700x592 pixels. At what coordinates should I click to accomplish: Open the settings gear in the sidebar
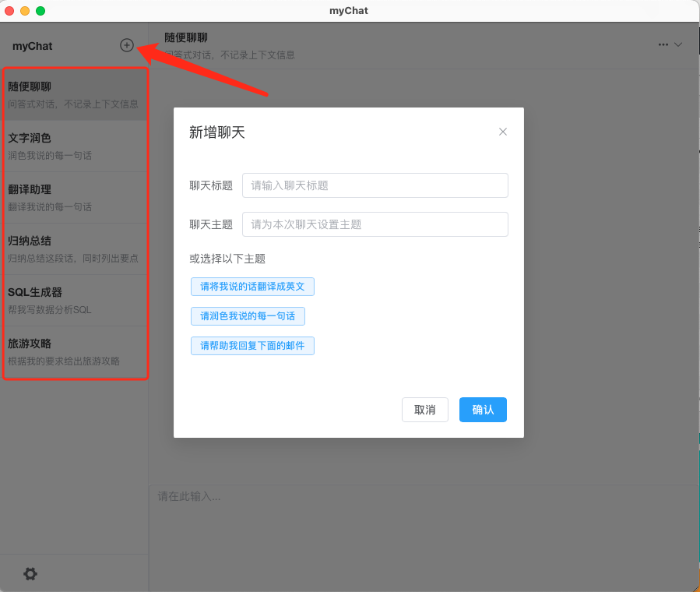click(x=30, y=573)
